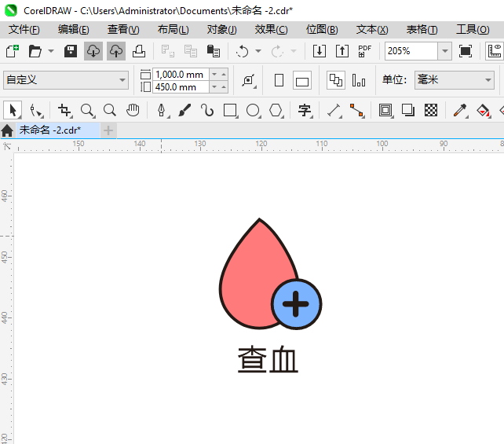Expand the undo history dropdown arrow
This screenshot has height=444, width=504.
point(258,51)
